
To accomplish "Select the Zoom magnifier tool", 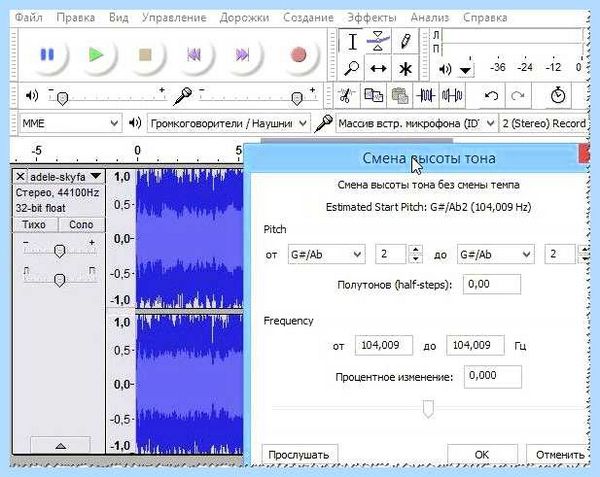I will (x=352, y=68).
